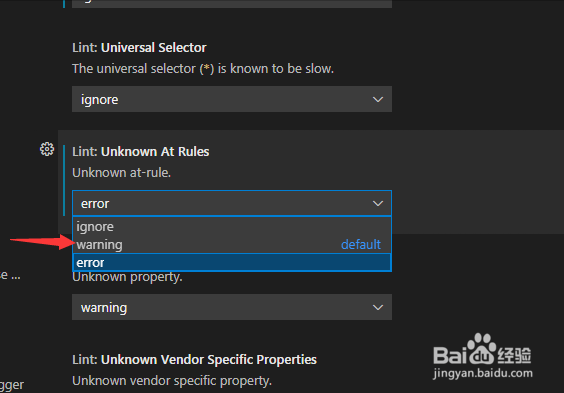
Task: Click the blue default label in dropdown list
Action: (x=361, y=245)
